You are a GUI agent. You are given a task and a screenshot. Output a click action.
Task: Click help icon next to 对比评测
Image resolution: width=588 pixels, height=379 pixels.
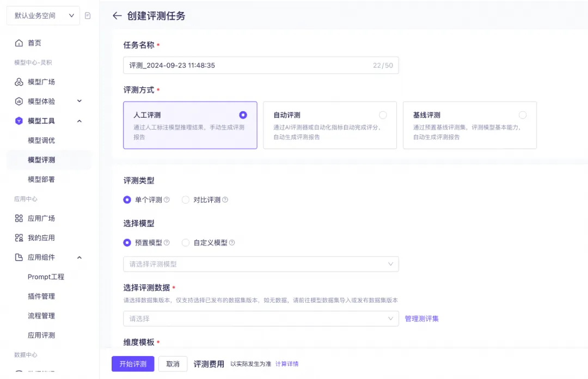[225, 200]
